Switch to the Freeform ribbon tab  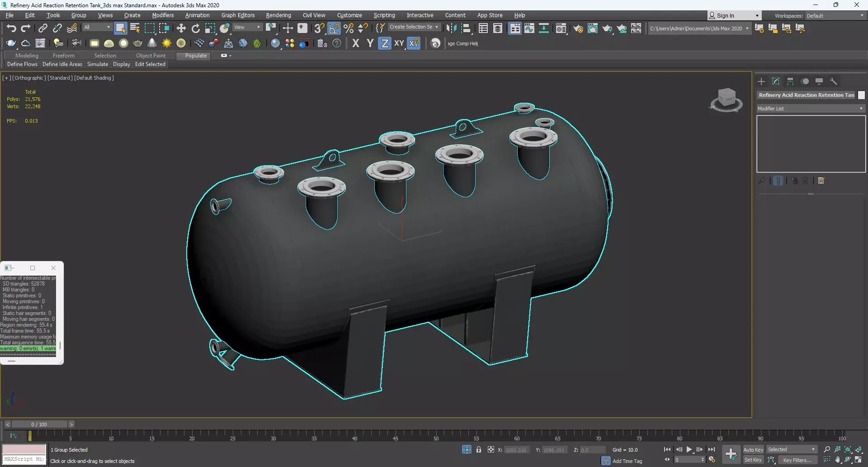pos(63,56)
